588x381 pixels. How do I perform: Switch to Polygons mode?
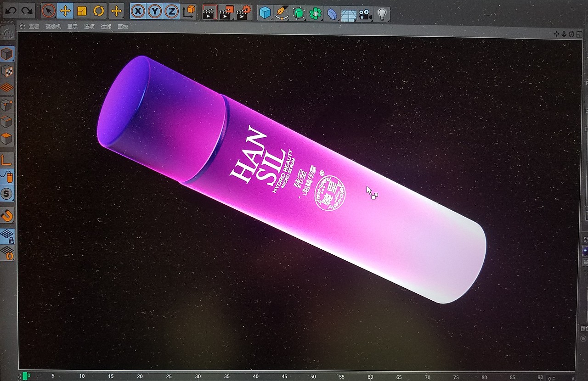pyautogui.click(x=7, y=138)
